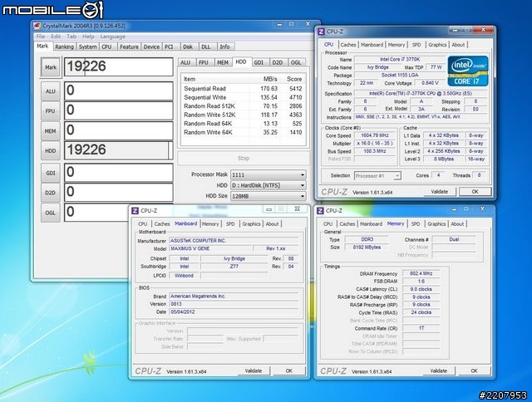Click Validate in the CPU-Z CPU window

[440, 192]
